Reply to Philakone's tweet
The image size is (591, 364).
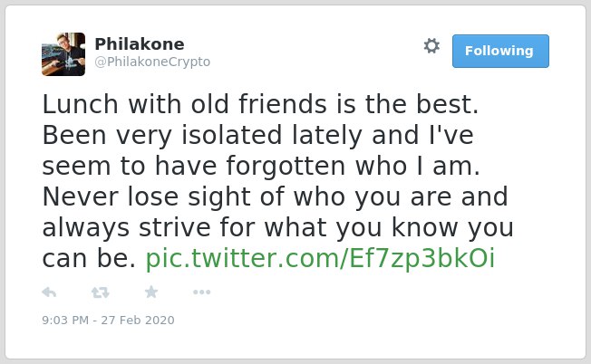coord(49,292)
